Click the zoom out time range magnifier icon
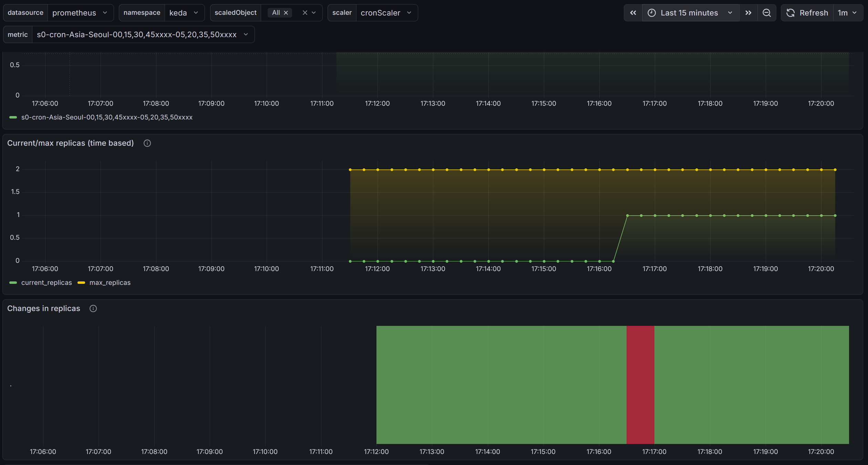The width and height of the screenshot is (868, 465). click(x=767, y=13)
